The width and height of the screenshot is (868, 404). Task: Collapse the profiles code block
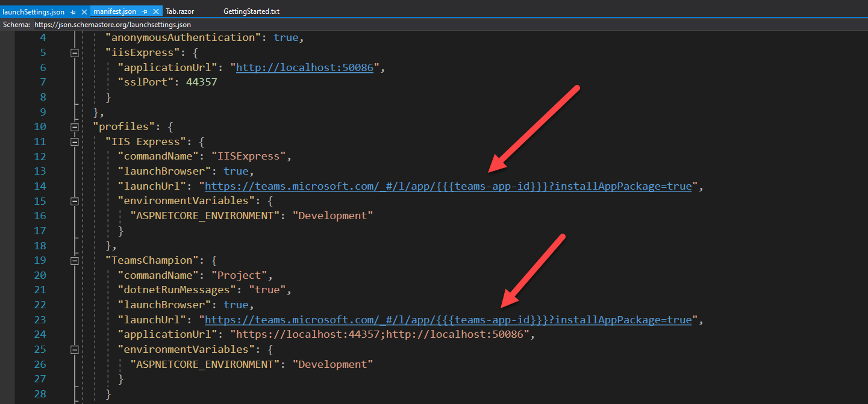pos(74,126)
